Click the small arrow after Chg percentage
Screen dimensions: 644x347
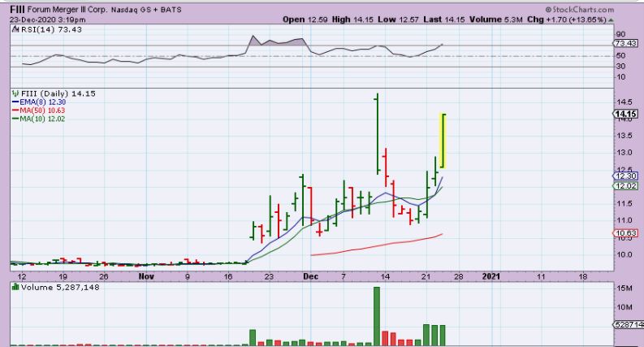612,20
